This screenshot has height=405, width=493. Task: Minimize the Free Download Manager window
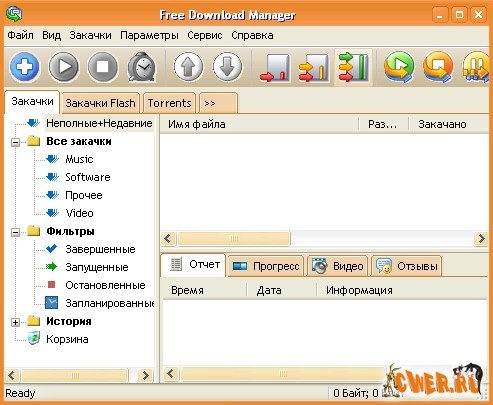440,15
